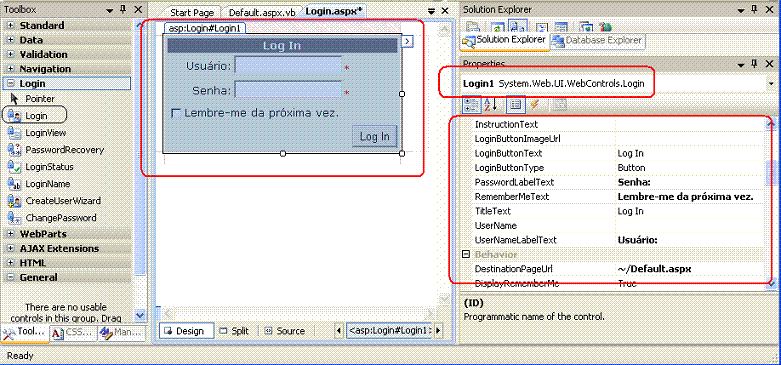Image resolution: width=781 pixels, height=365 pixels.
Task: Collapse the General toolbox group
Action: (10, 277)
